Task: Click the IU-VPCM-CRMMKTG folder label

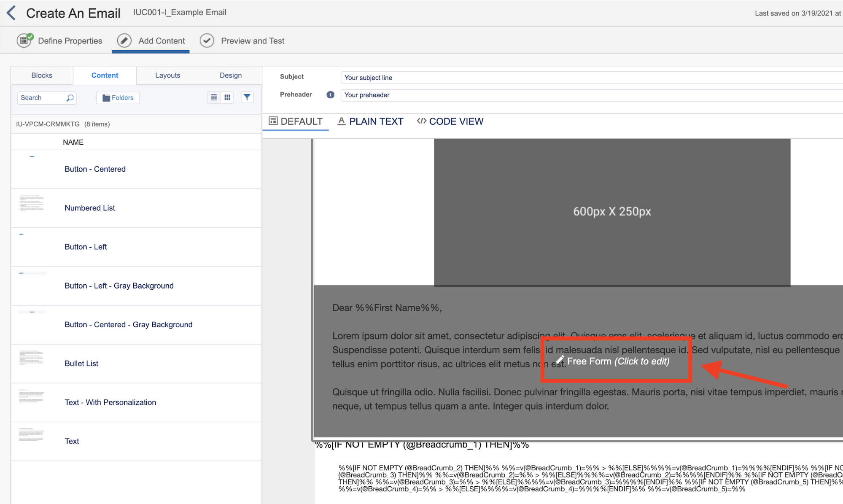Action: [48, 124]
